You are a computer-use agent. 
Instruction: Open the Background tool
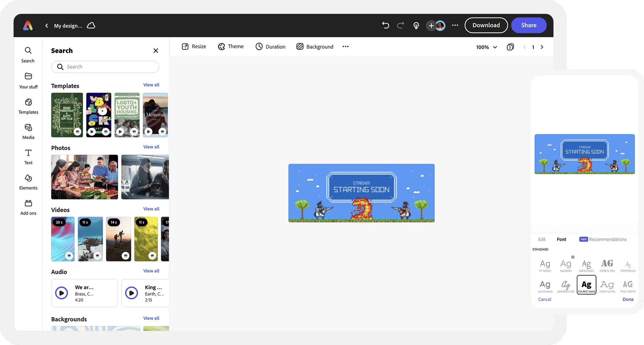[x=315, y=46]
